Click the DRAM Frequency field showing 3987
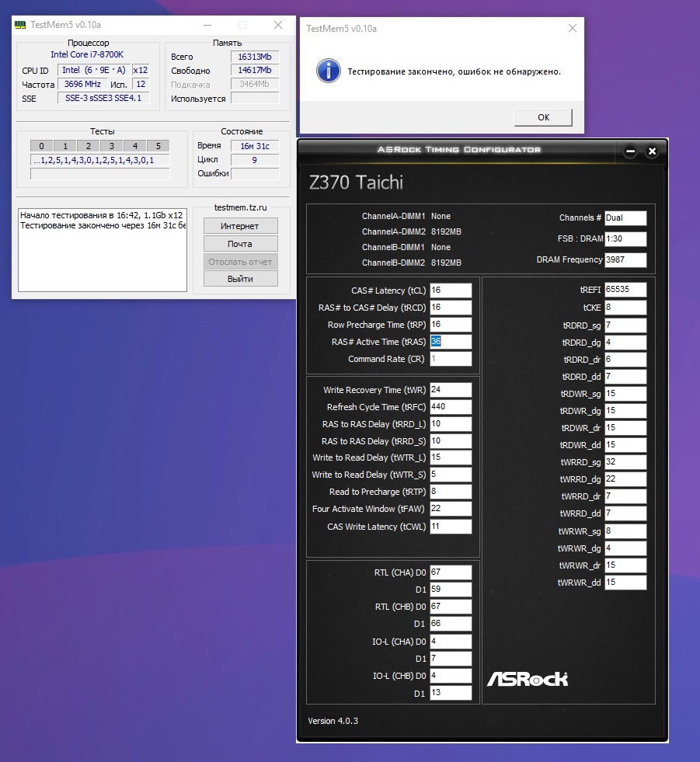 point(625,259)
